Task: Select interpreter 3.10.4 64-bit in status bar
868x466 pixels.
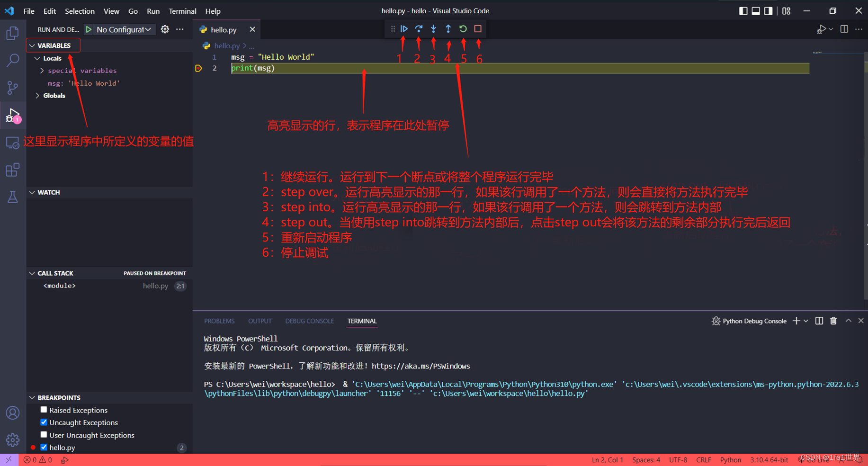Action: click(769, 460)
